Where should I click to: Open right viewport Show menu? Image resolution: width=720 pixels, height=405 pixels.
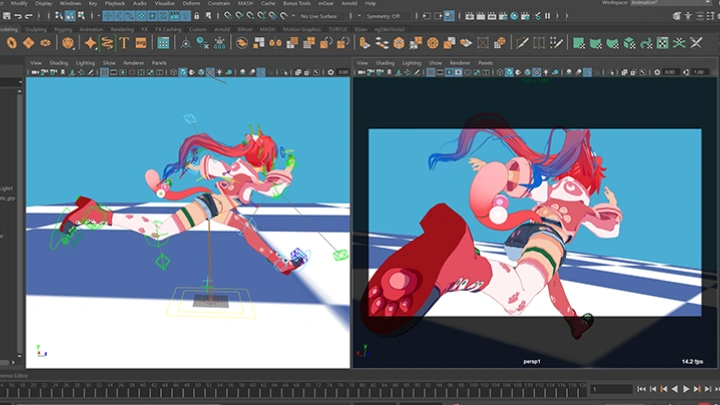pyautogui.click(x=435, y=63)
